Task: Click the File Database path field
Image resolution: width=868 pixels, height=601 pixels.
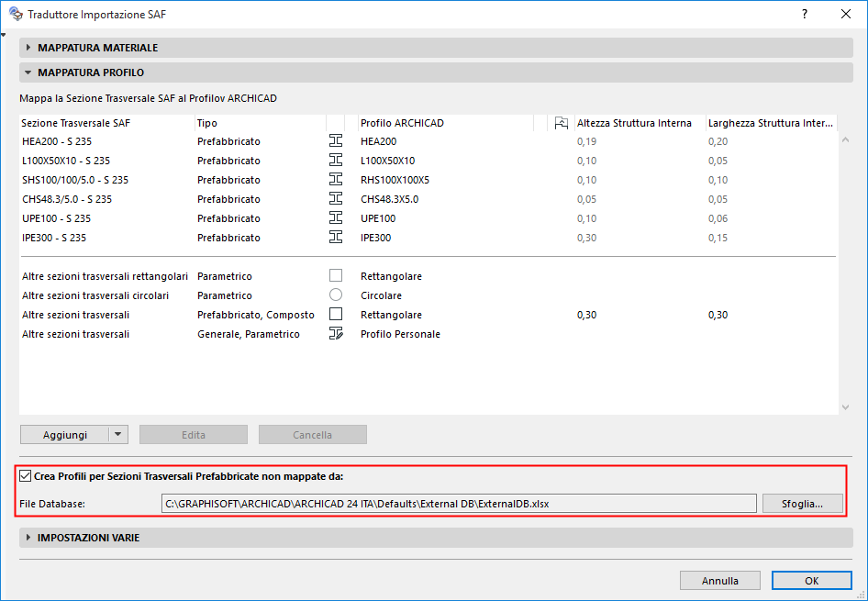Action: (459, 504)
